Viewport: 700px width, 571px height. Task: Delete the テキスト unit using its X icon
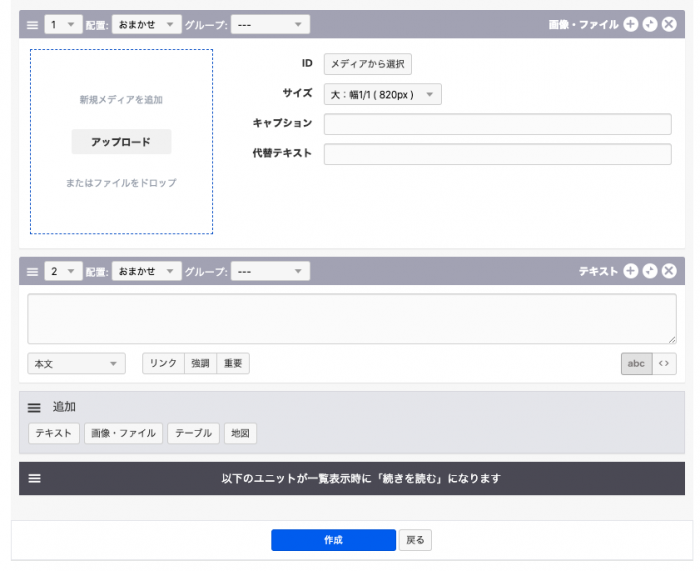pos(669,271)
